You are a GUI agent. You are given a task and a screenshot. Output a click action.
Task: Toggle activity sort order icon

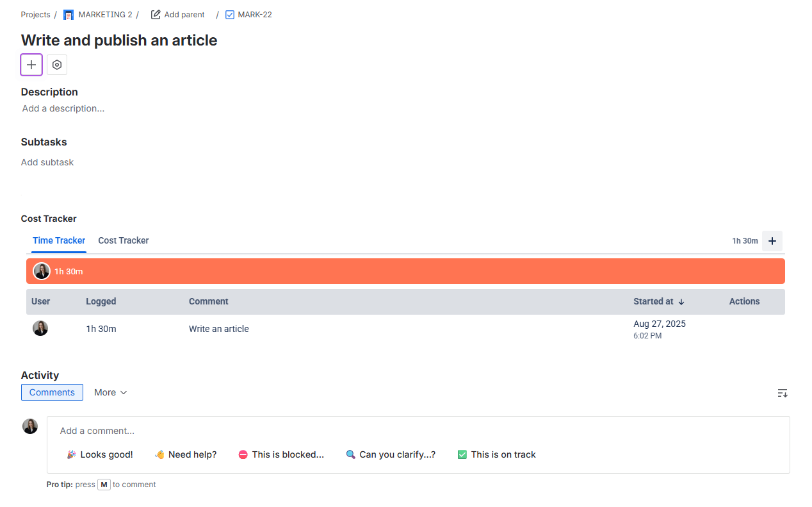point(782,393)
